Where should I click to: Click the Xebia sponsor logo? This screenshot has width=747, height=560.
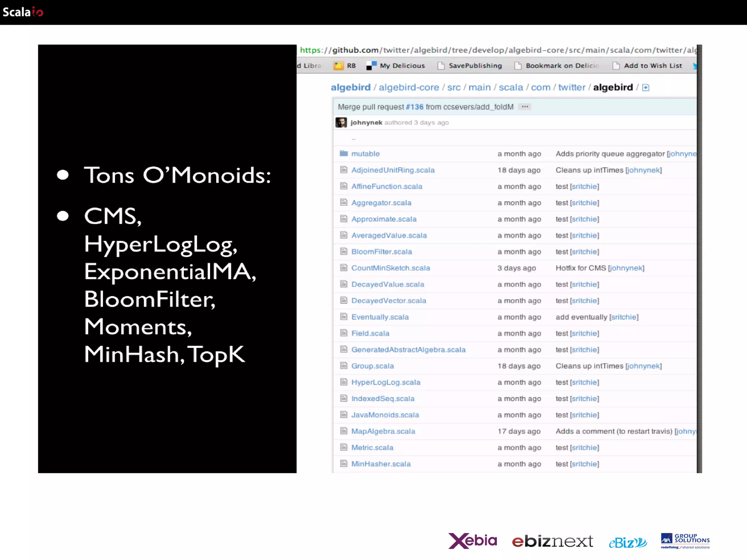click(x=472, y=541)
